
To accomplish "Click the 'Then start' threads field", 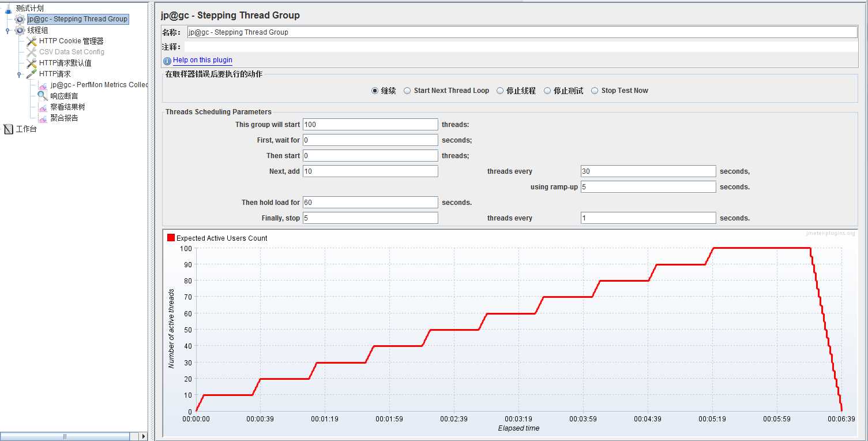I will [370, 156].
